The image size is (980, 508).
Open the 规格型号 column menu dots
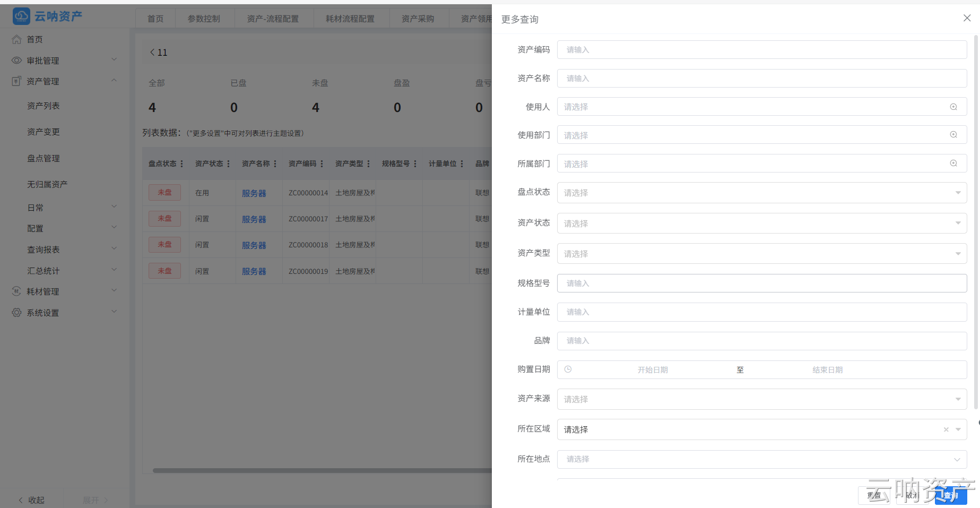(x=415, y=163)
